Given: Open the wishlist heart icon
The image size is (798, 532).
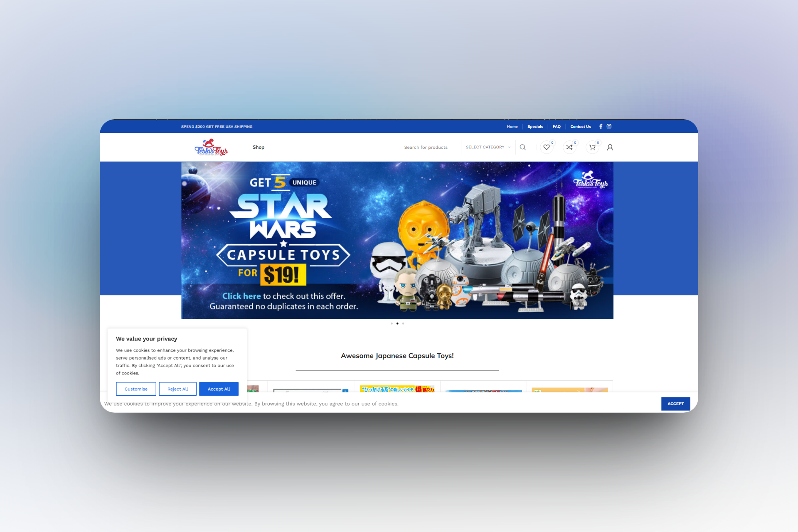Looking at the screenshot, I should point(547,147).
